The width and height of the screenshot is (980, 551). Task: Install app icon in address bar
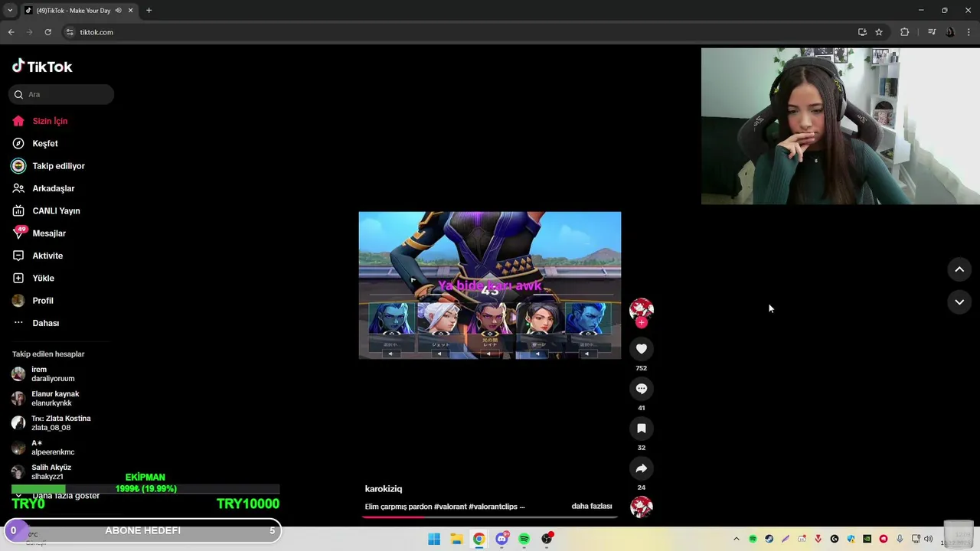coord(862,32)
